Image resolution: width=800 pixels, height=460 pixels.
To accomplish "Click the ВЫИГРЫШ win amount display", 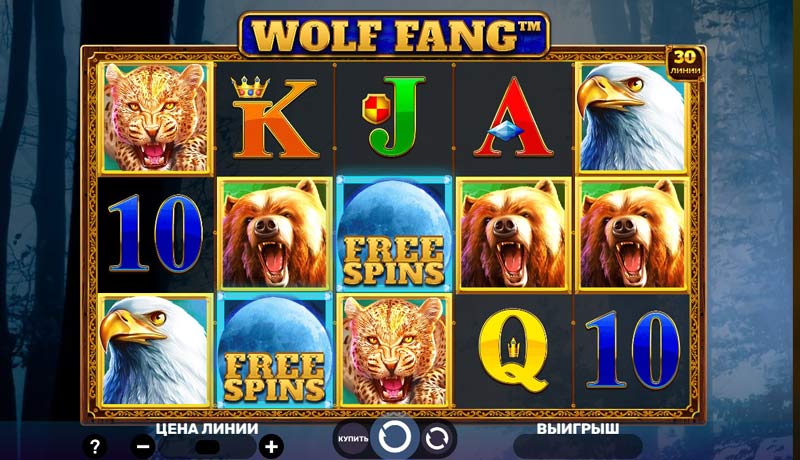I will pos(578,447).
